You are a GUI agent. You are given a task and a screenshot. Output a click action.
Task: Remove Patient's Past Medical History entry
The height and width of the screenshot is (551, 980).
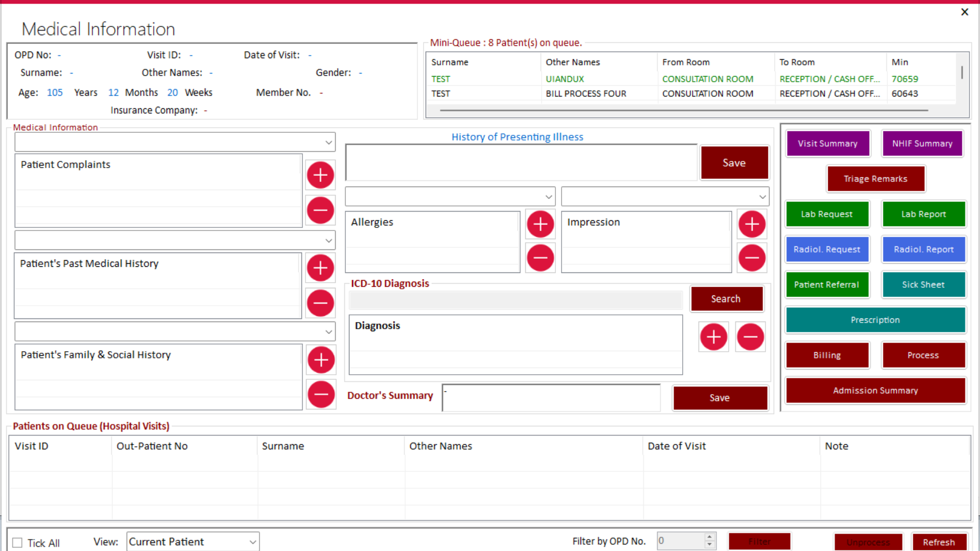[x=320, y=303]
